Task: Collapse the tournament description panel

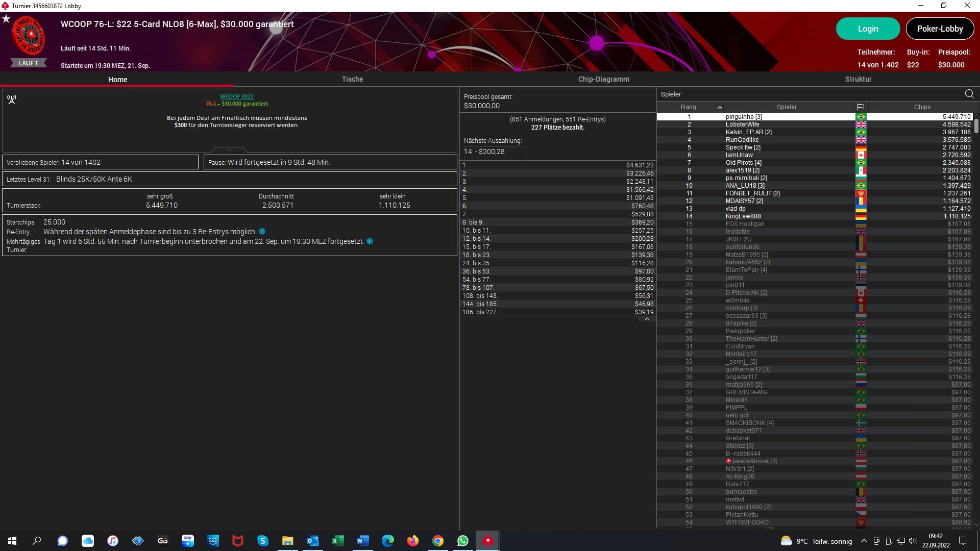Action: [229, 149]
